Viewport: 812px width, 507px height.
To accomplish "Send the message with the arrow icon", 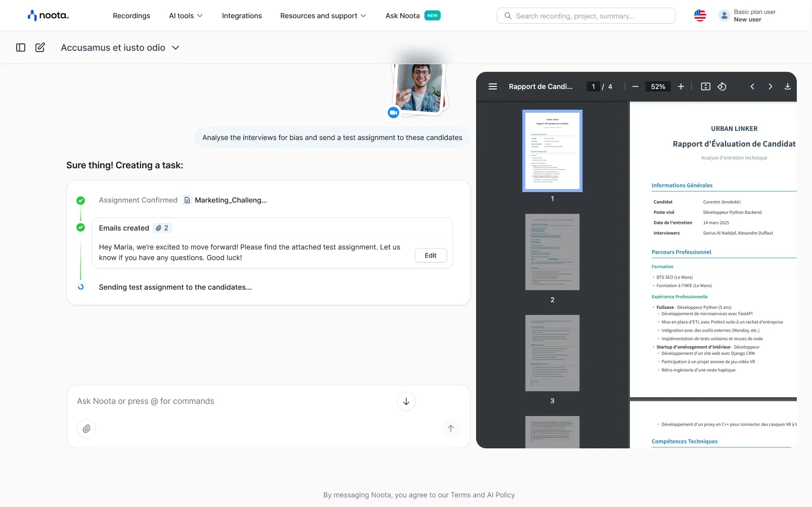I will (450, 428).
